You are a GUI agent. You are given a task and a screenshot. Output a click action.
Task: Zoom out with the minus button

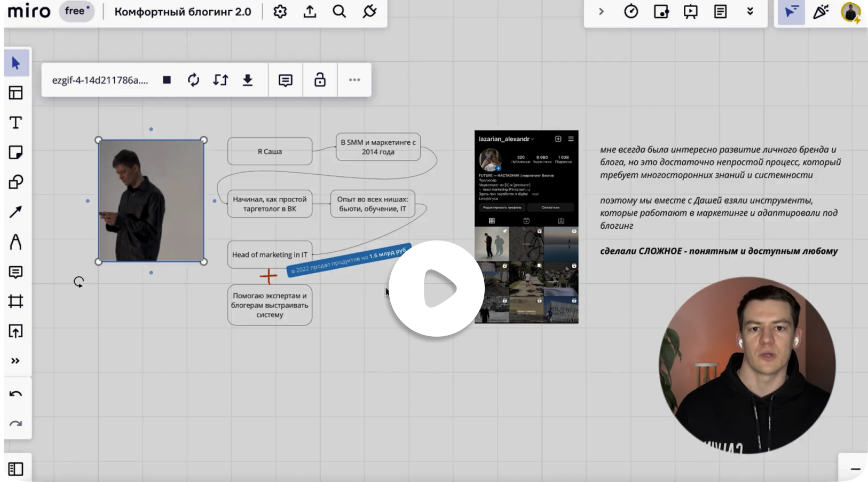click(855, 469)
